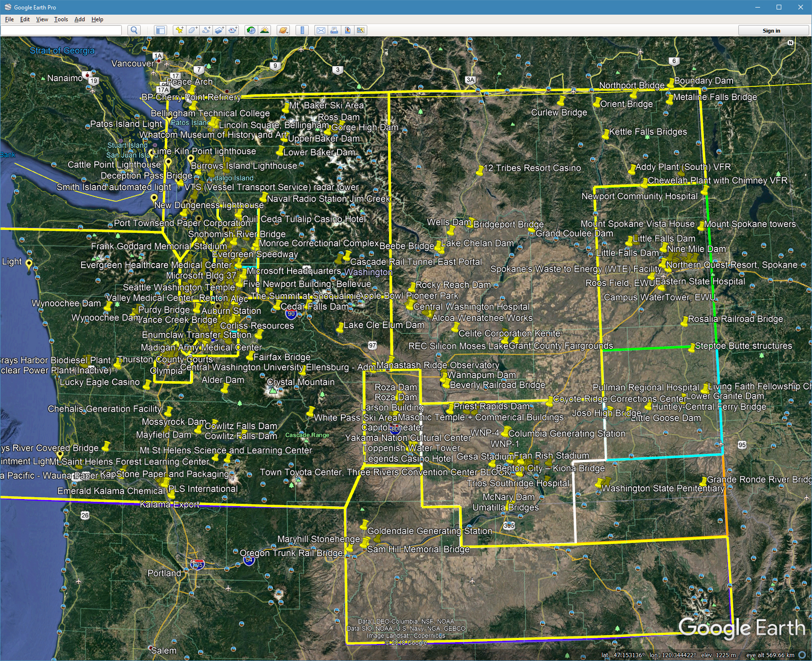Click the Boundary Dam label

coord(703,81)
